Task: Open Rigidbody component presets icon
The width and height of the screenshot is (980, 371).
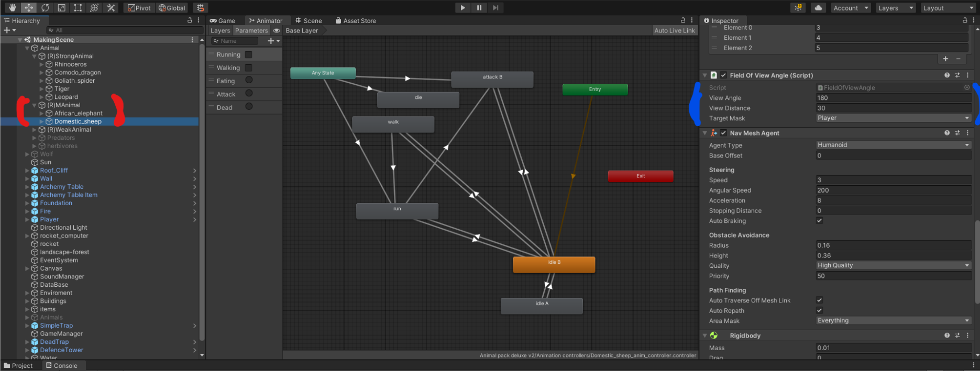Action: point(957,335)
